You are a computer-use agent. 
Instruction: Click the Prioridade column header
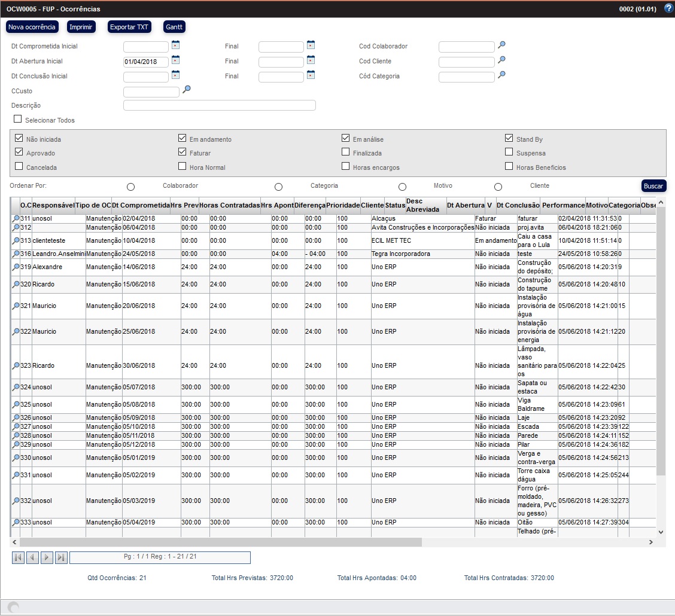(x=343, y=205)
